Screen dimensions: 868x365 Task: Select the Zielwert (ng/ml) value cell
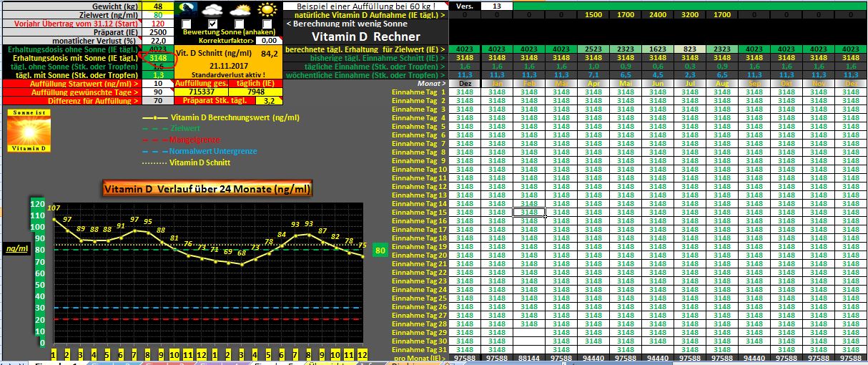pos(158,14)
